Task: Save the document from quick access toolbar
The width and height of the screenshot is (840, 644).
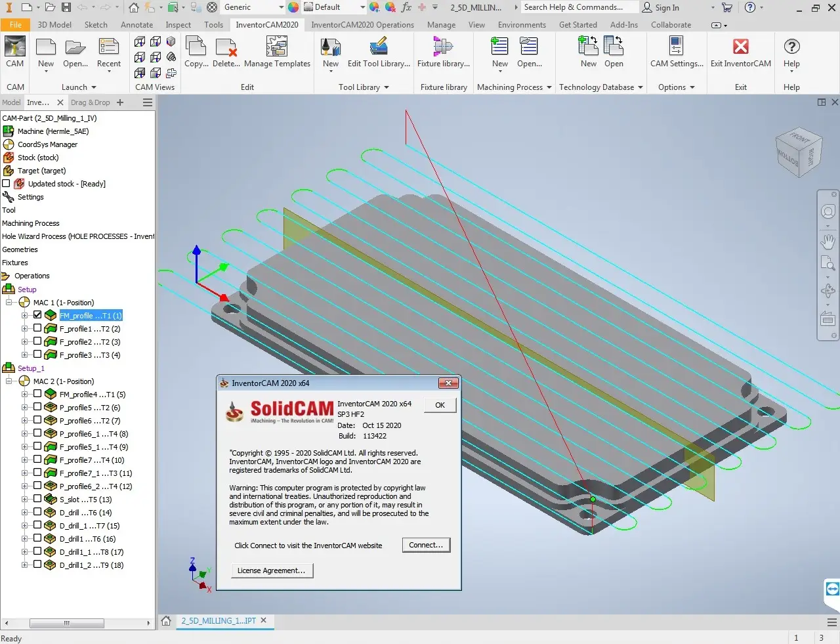Action: click(66, 7)
